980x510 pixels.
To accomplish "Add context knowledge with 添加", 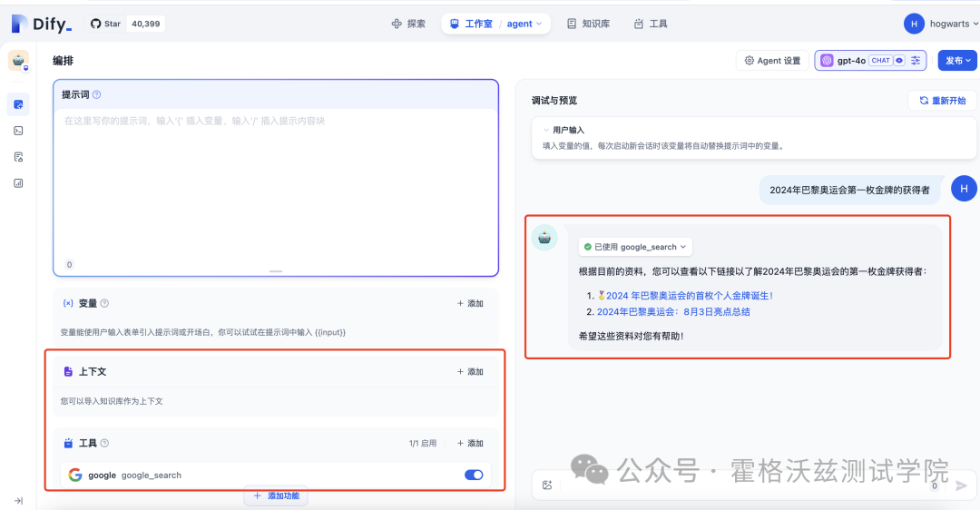I will point(470,371).
